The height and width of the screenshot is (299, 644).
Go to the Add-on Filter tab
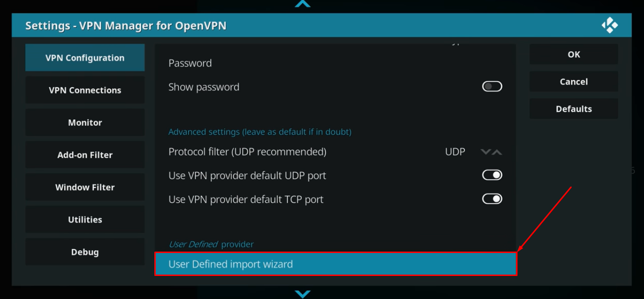85,155
